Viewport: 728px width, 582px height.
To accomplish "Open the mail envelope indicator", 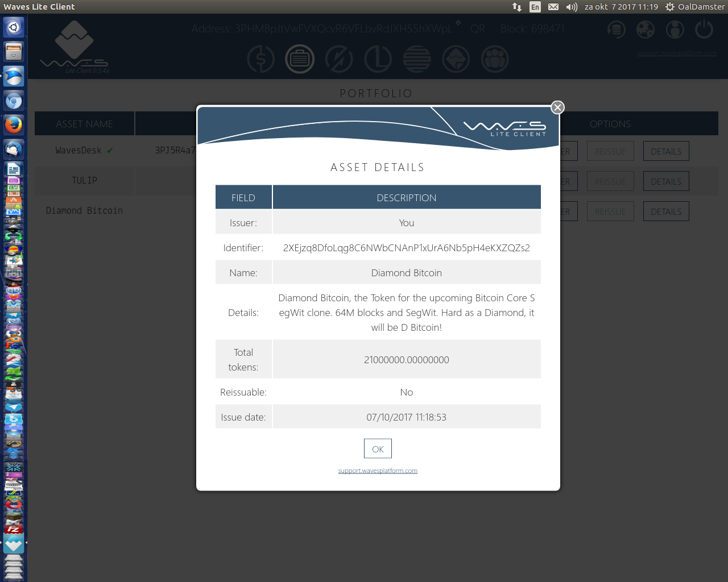I will 553,7.
